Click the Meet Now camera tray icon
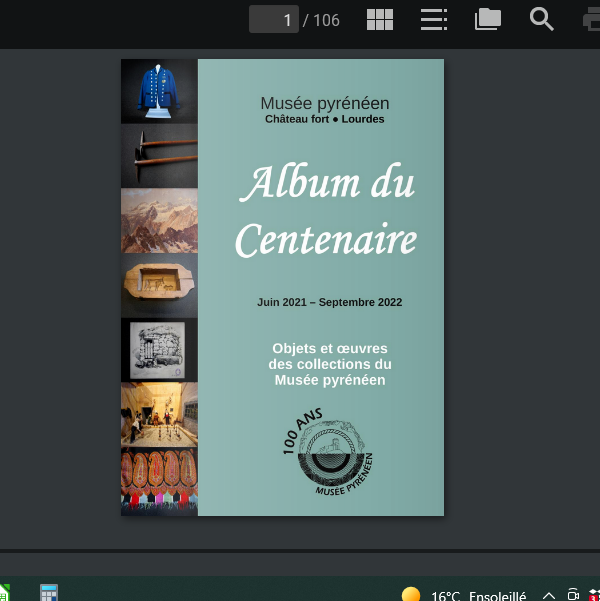The height and width of the screenshot is (601, 600). pos(573,594)
